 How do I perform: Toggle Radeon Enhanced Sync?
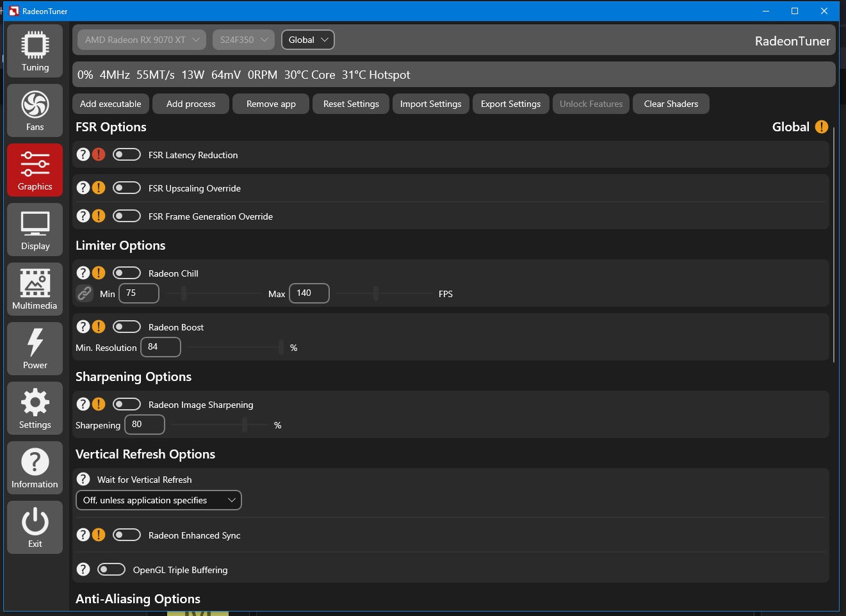tap(127, 535)
